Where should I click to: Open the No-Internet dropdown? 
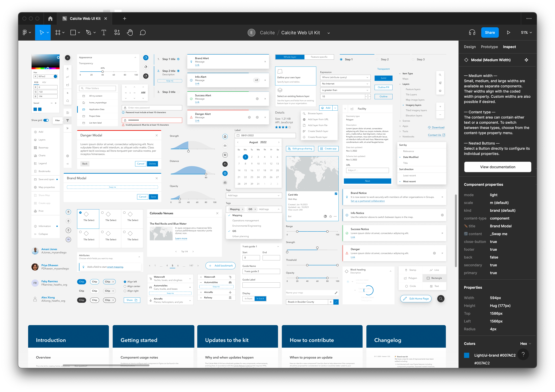(345, 84)
